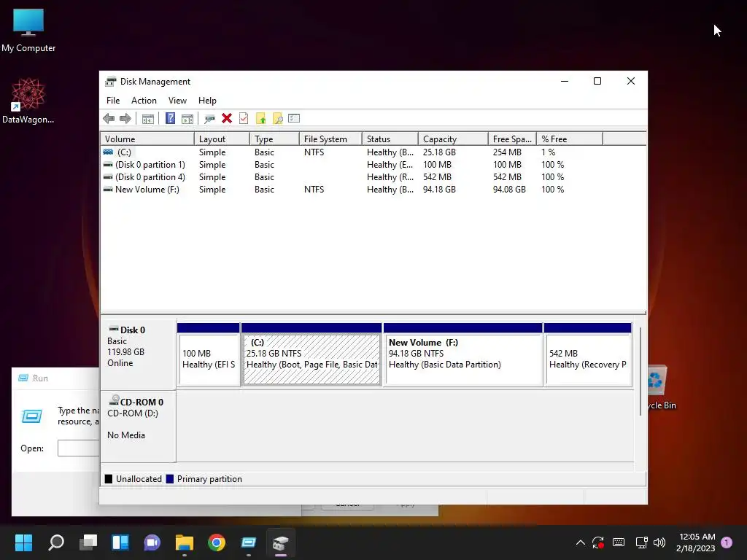
Task: Sort by the Layout column header
Action: (x=222, y=139)
